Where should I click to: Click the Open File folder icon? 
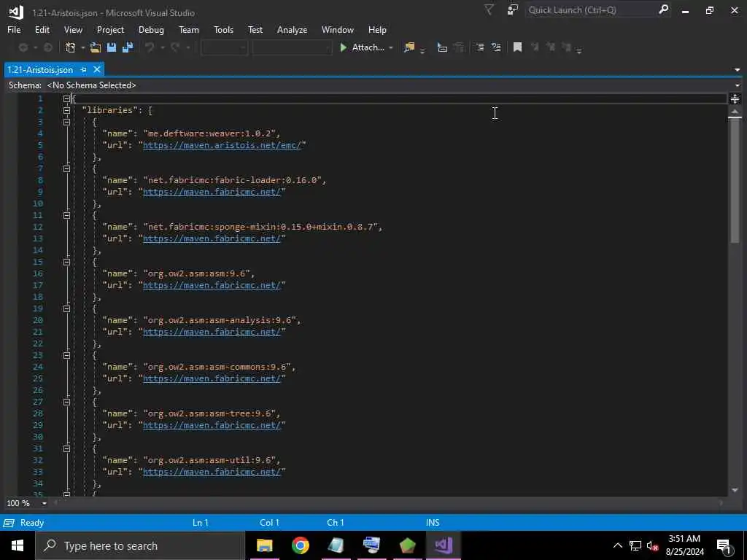tap(96, 47)
